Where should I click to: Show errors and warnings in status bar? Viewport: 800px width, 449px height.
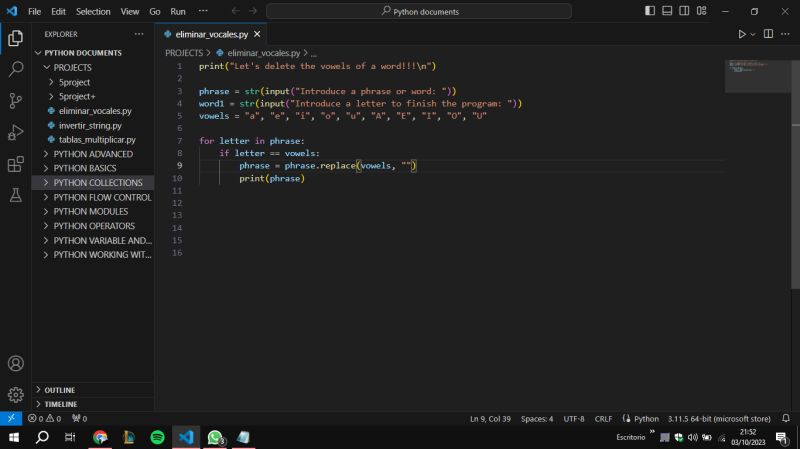click(x=44, y=418)
